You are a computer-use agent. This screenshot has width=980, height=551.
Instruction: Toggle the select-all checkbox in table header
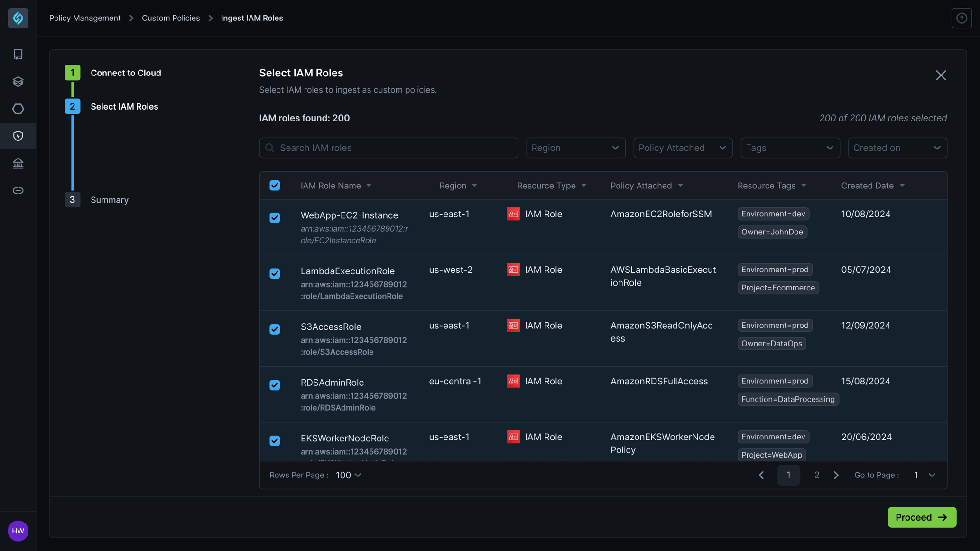[x=275, y=185]
